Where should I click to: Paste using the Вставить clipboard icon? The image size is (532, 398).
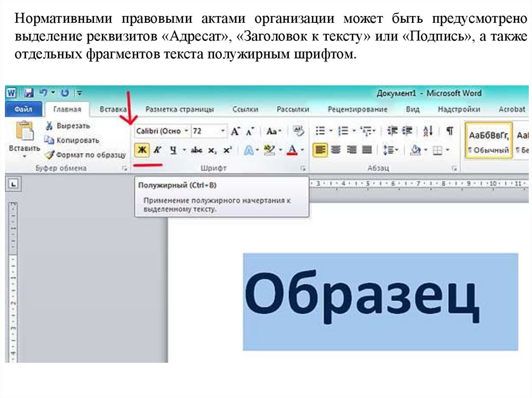coord(24,131)
